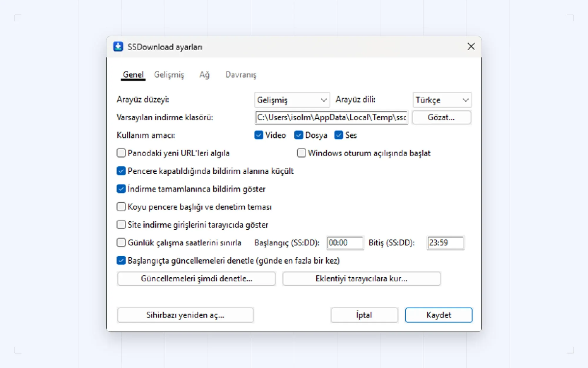
Task: Switch to the Genel tab
Action: point(133,75)
